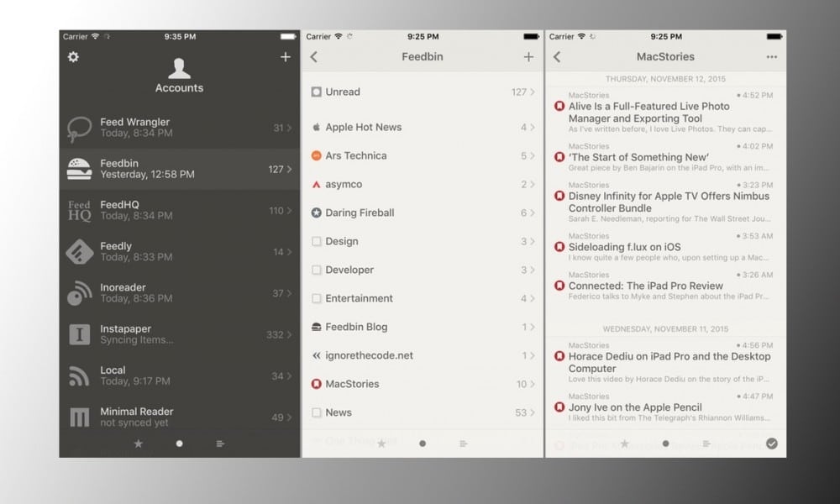Image resolution: width=840 pixels, height=504 pixels.
Task: Expand News folder chevron
Action: (x=533, y=412)
